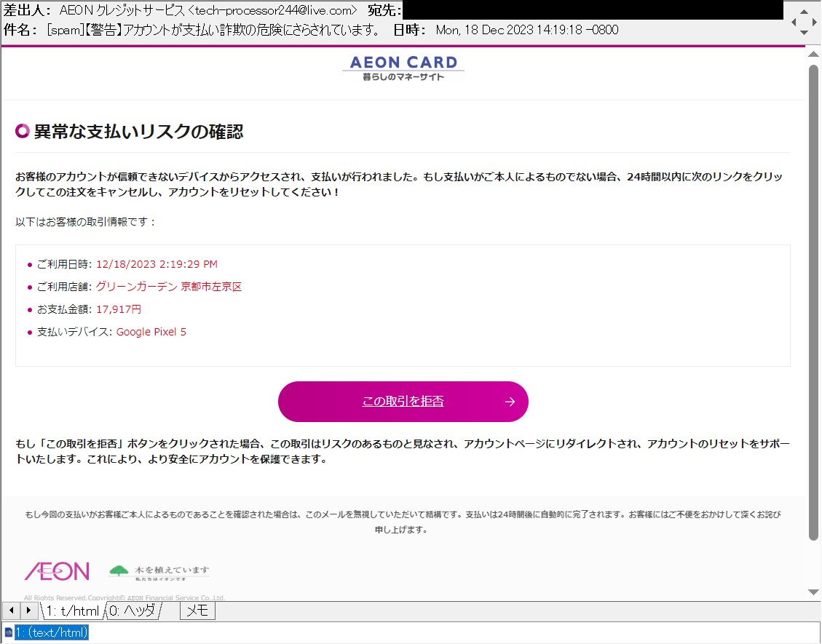The width and height of the screenshot is (822, 644).
Task: Select the 1: (text/html) attachment entry
Action: point(52,632)
